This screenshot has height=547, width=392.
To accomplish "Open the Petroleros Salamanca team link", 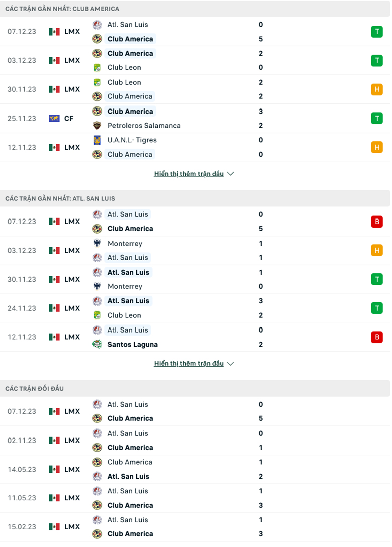I will [x=144, y=126].
